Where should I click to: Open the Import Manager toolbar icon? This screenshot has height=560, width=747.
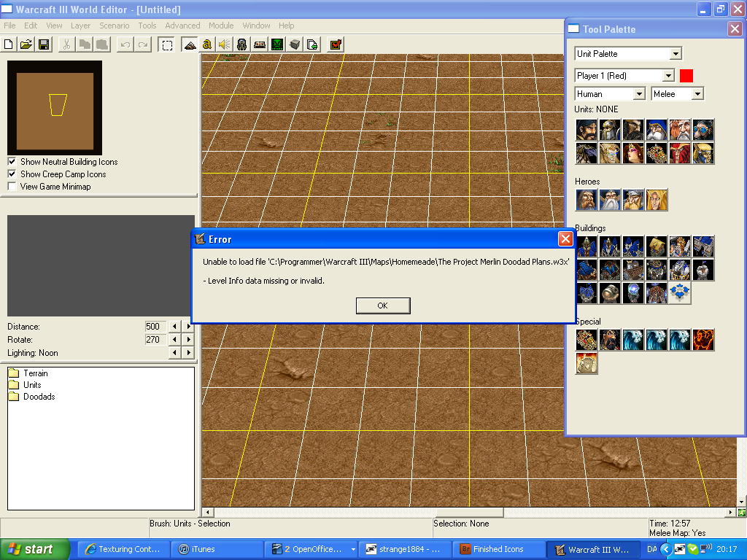click(x=312, y=44)
